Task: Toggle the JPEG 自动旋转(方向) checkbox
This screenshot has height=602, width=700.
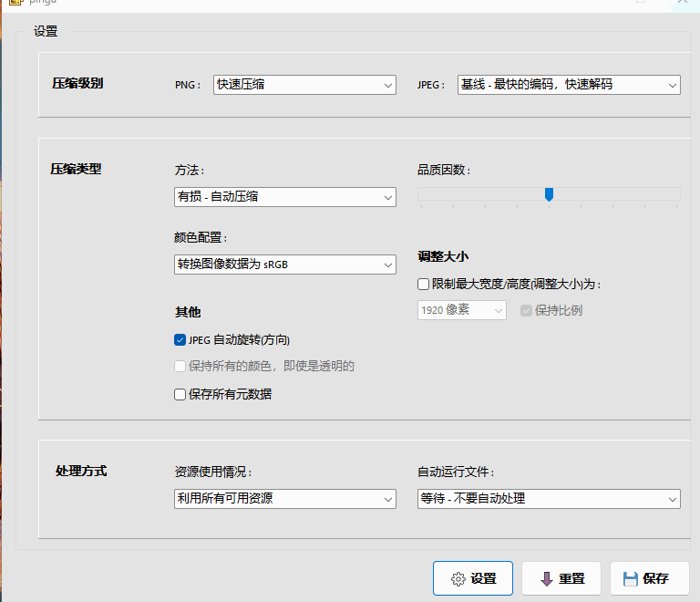Action: 180,340
